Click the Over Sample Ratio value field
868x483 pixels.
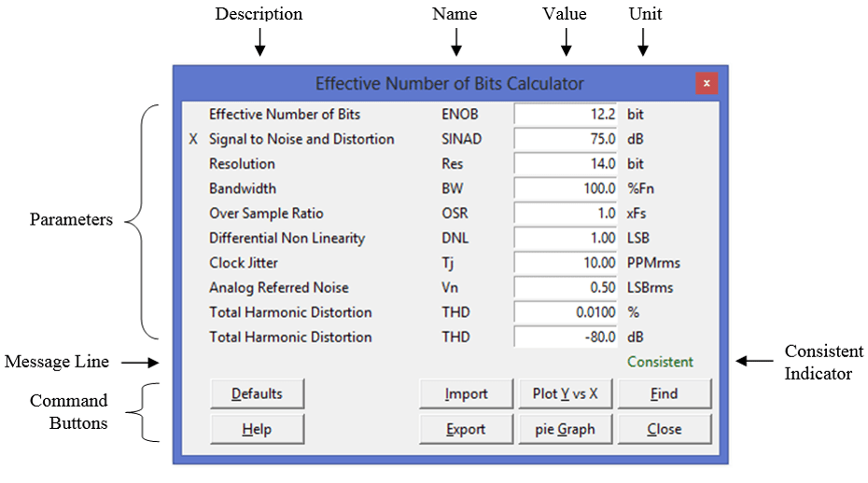(x=566, y=214)
